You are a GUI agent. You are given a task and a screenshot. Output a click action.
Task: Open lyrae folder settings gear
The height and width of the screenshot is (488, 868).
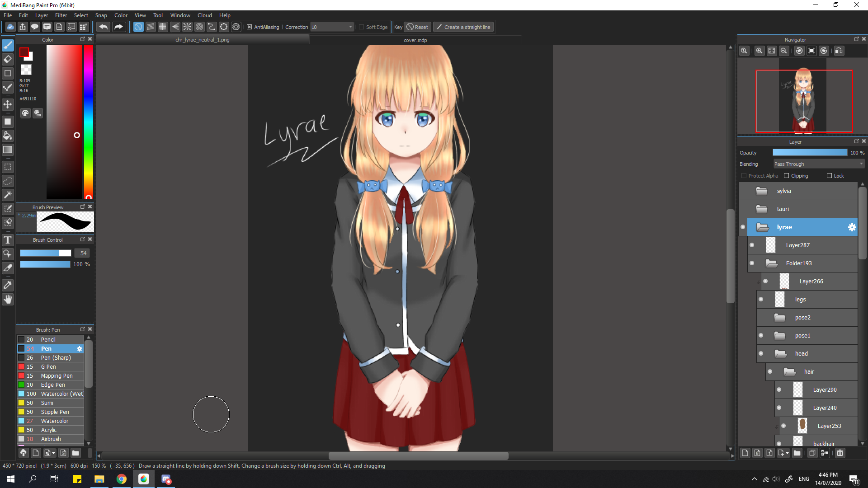[852, 227]
